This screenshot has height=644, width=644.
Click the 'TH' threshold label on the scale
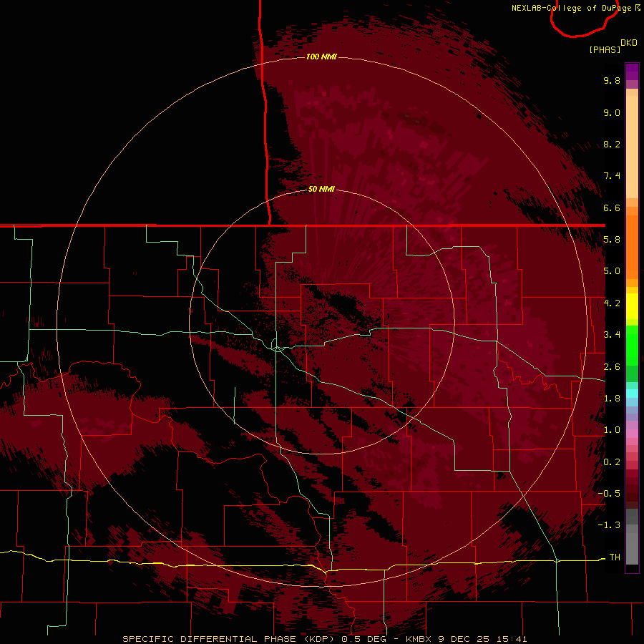tap(615, 557)
